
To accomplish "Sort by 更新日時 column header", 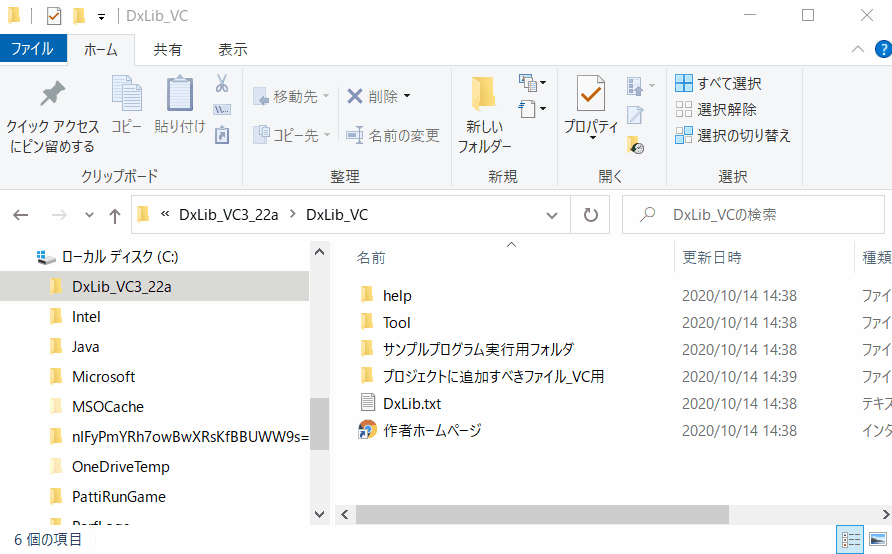I will [x=712, y=258].
